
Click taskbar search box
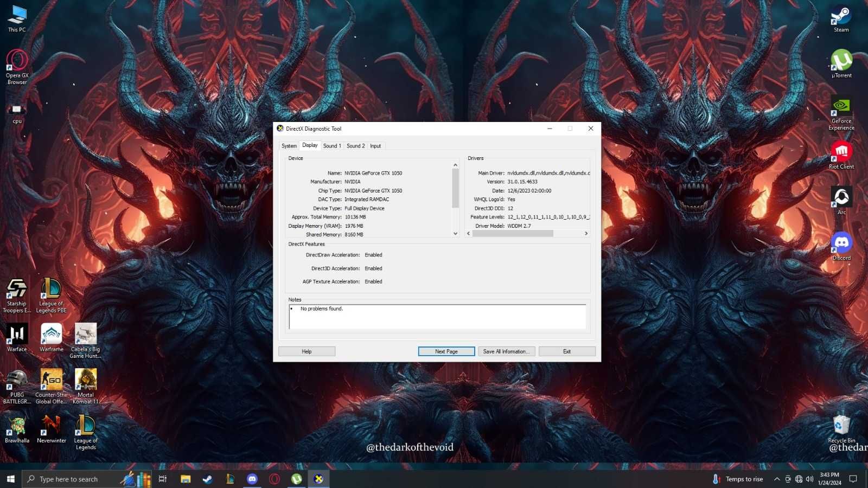point(87,479)
